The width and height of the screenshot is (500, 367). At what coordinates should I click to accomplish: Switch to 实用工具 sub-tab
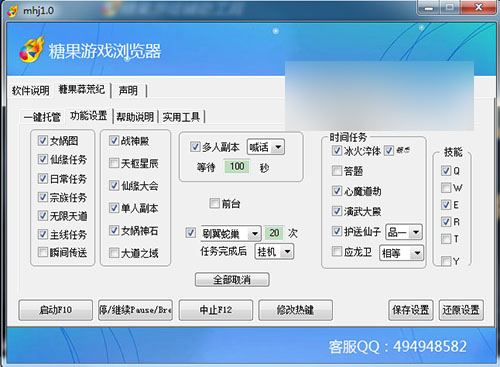pyautogui.click(x=181, y=117)
